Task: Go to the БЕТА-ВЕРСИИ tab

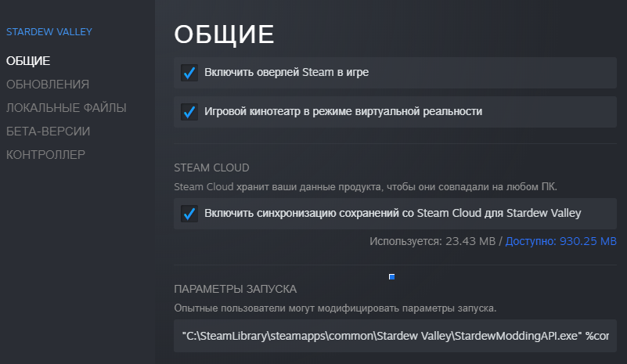Action: [x=48, y=131]
